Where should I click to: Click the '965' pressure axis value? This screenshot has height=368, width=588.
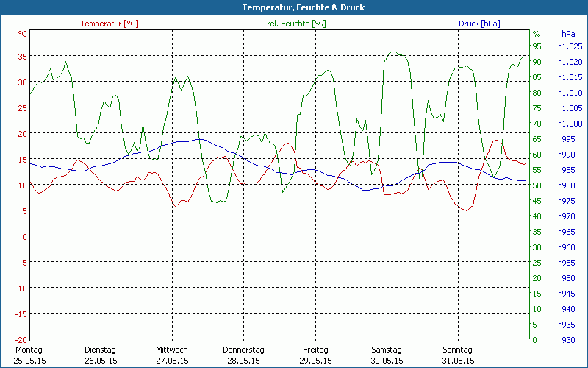point(568,232)
